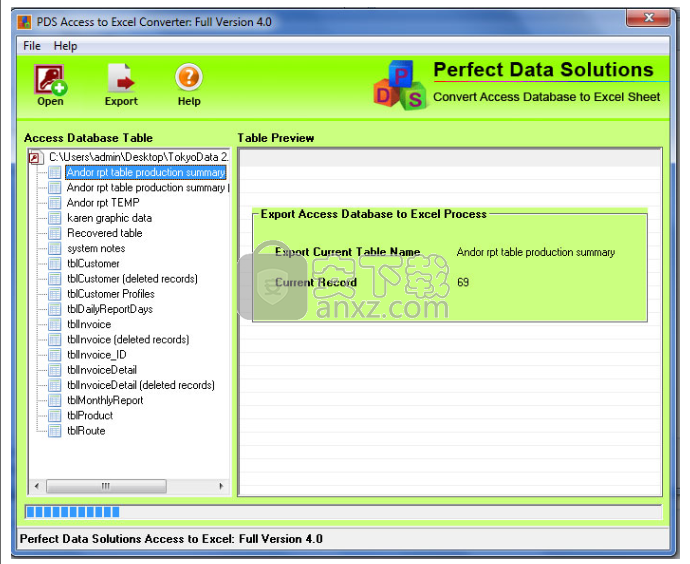Select the tblCustomer table

pyautogui.click(x=93, y=264)
